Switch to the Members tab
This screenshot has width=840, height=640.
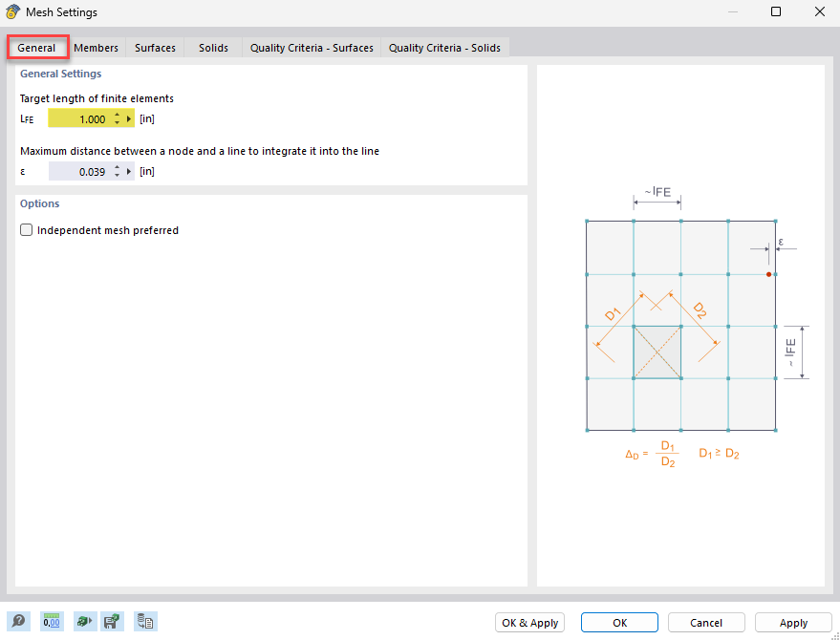(96, 47)
